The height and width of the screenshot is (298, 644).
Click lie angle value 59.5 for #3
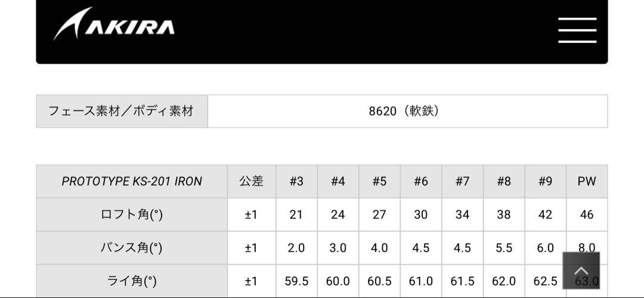(x=296, y=281)
